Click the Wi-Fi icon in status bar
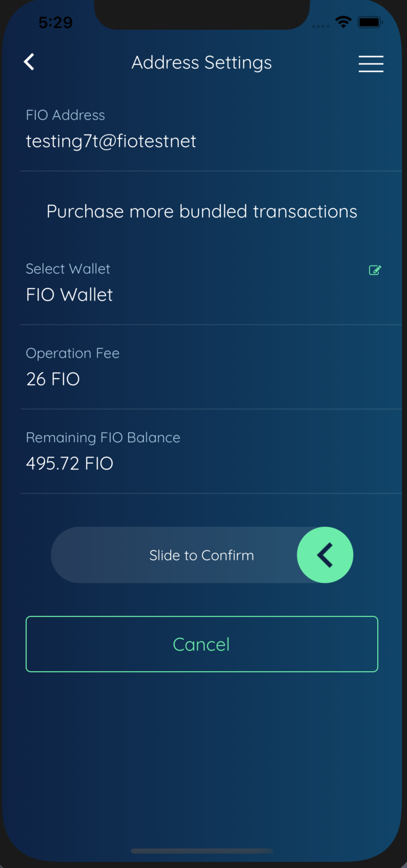Image resolution: width=407 pixels, height=868 pixels. [x=343, y=22]
